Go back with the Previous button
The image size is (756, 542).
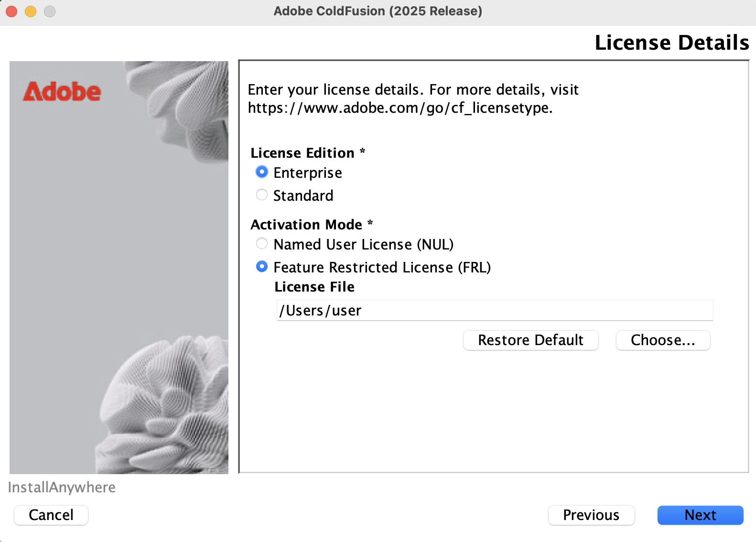pos(591,515)
